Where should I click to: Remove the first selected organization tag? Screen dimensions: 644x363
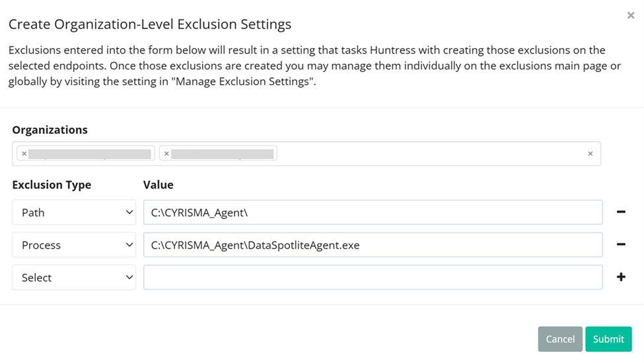[x=24, y=154]
